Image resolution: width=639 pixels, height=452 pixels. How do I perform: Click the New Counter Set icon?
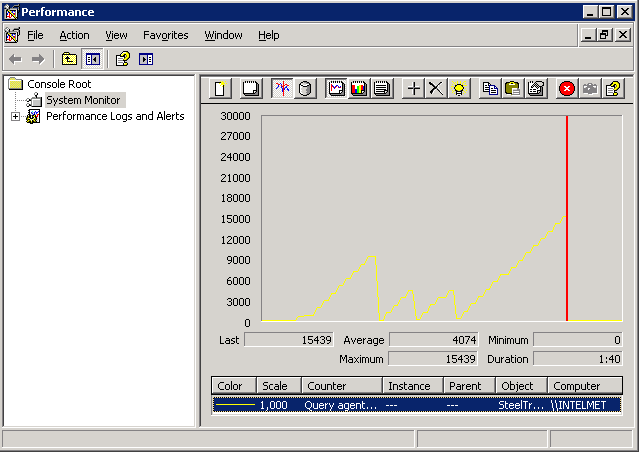[x=221, y=88]
